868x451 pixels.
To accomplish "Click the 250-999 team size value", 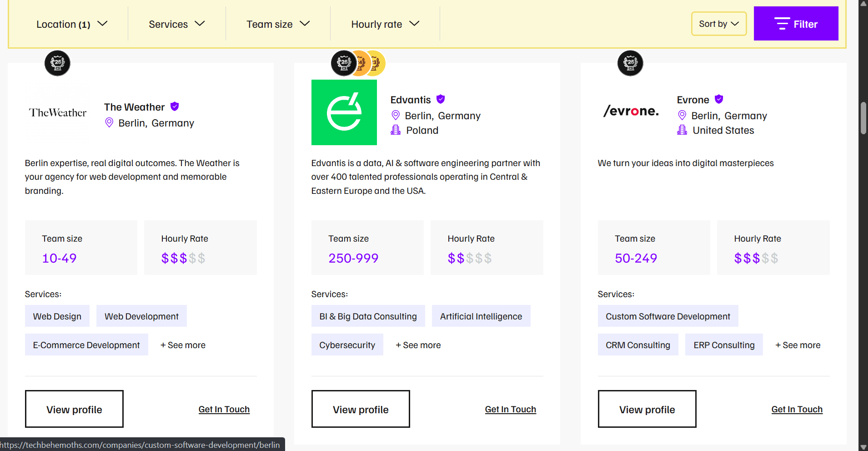I will (353, 258).
